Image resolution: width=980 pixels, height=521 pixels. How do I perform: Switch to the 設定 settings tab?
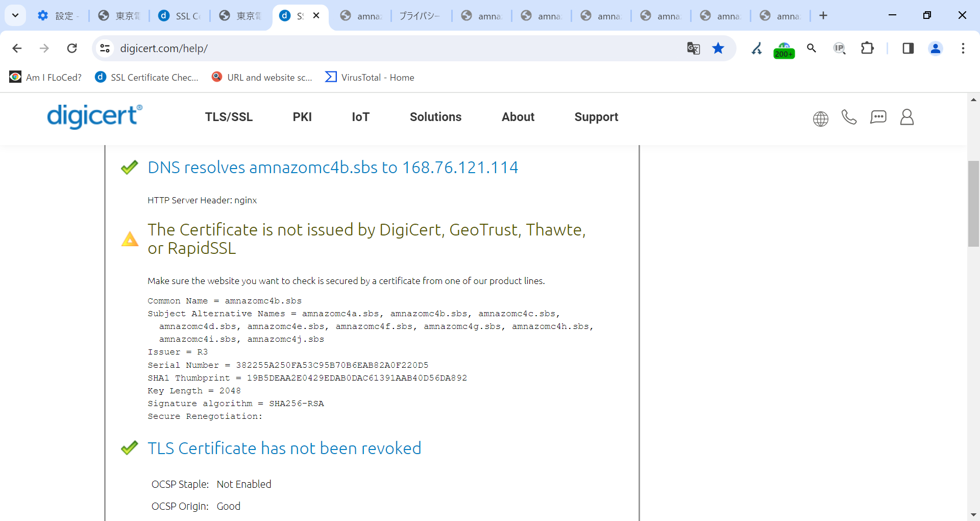58,16
